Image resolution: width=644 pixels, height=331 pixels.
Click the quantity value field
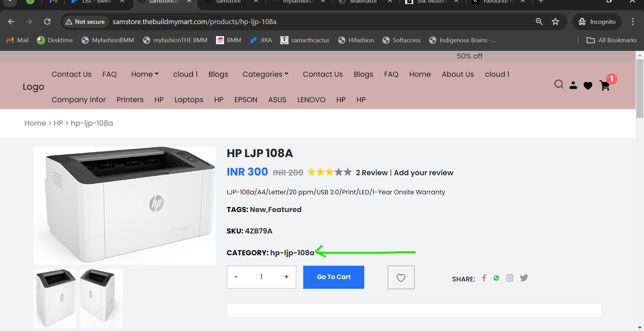[261, 277]
